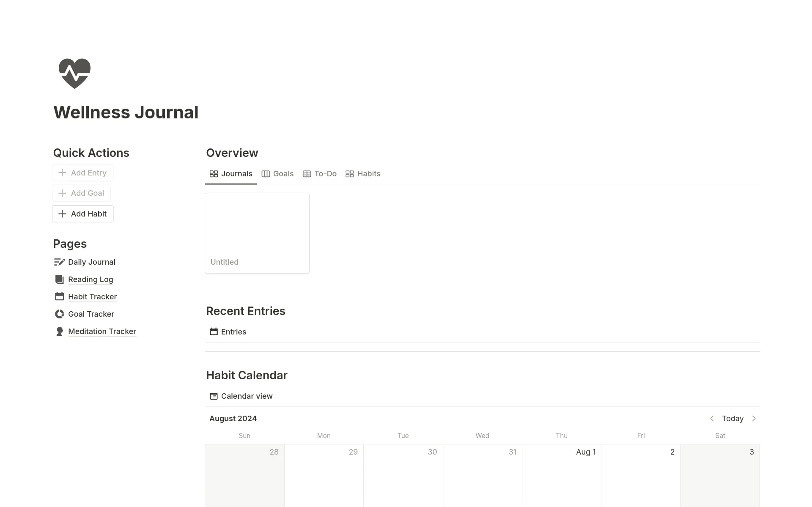
Task: Open the Meditation Tracker page
Action: click(101, 331)
